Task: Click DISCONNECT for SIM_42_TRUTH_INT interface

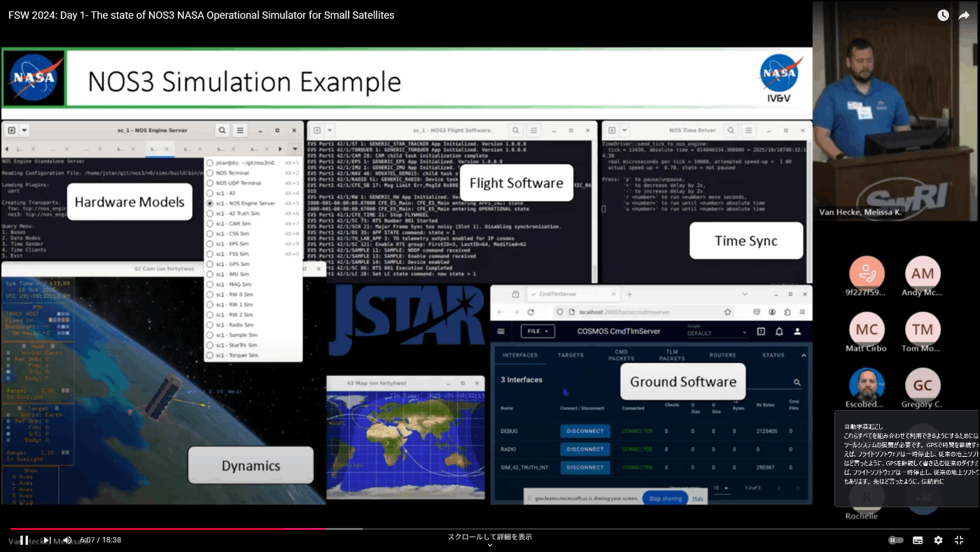Action: pyautogui.click(x=585, y=467)
